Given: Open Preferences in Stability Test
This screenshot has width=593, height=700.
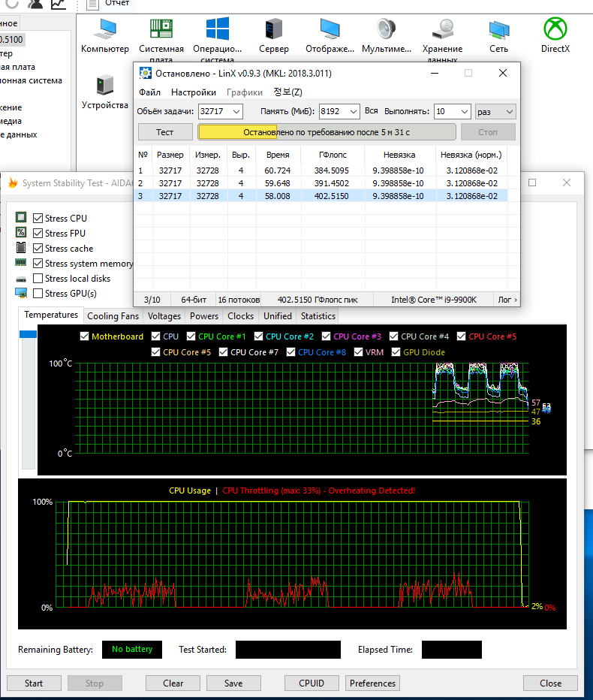Looking at the screenshot, I should tap(372, 683).
